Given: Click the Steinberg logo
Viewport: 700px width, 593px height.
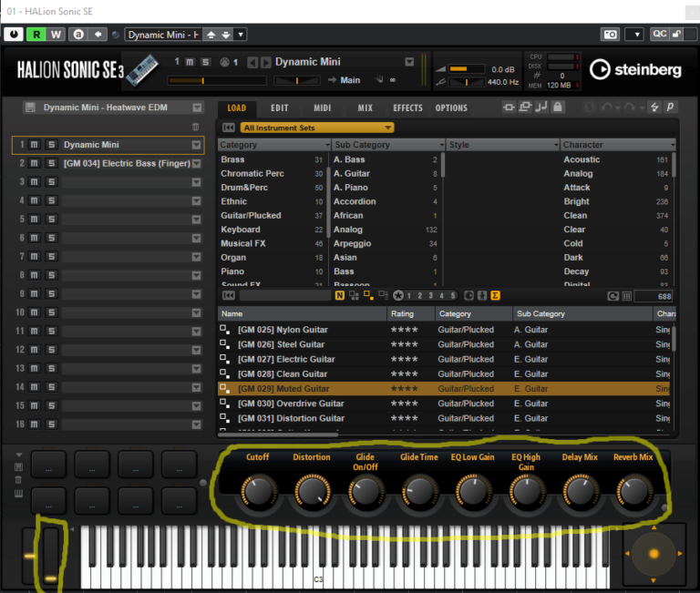Looking at the screenshot, I should click(x=635, y=70).
